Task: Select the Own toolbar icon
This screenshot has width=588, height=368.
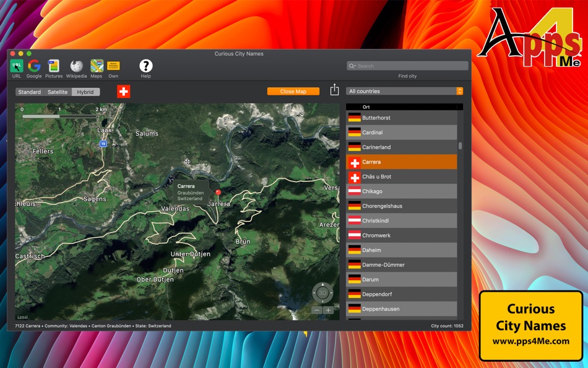Action: pos(113,65)
